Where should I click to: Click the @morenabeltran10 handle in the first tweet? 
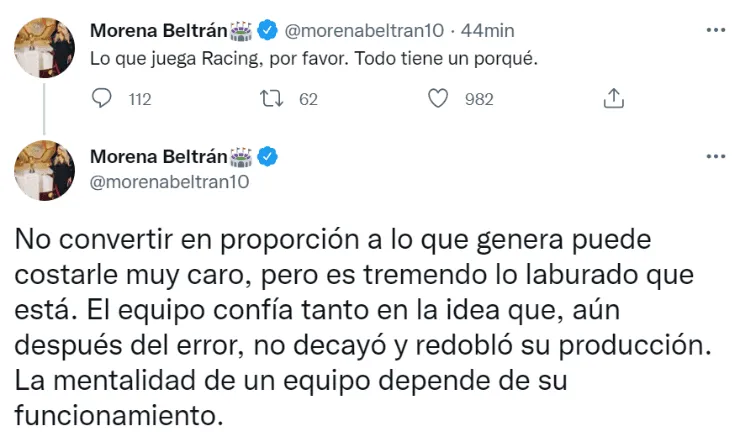click(362, 30)
